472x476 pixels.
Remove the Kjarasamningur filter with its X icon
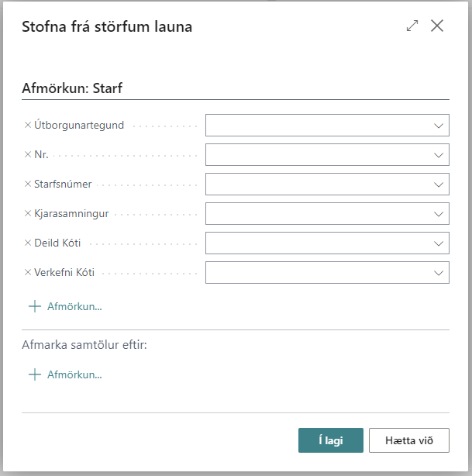tap(28, 214)
